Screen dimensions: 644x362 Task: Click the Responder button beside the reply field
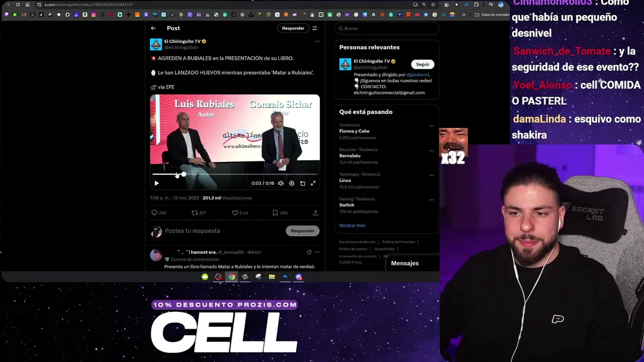coord(302,231)
